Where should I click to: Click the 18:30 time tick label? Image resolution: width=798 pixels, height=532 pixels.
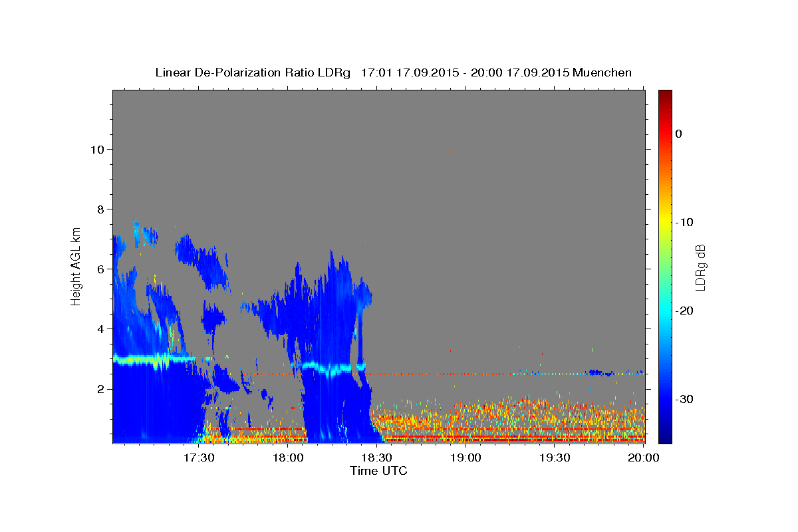coord(377,458)
